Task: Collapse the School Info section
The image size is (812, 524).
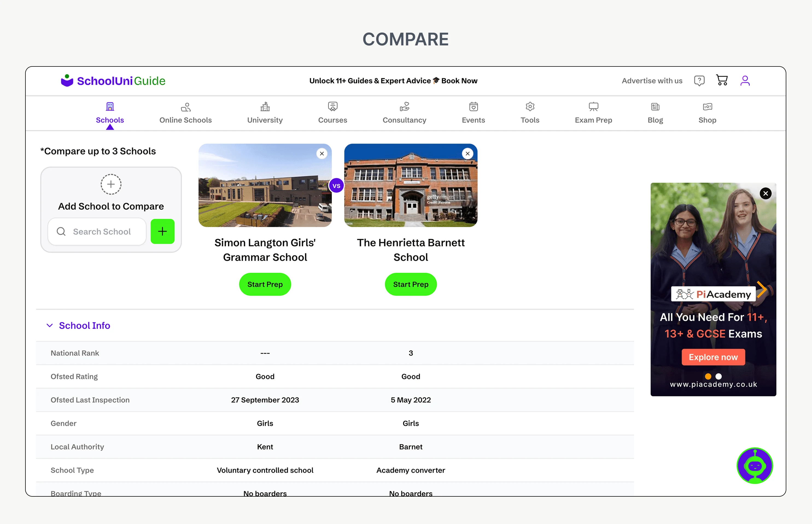Action: coord(50,326)
